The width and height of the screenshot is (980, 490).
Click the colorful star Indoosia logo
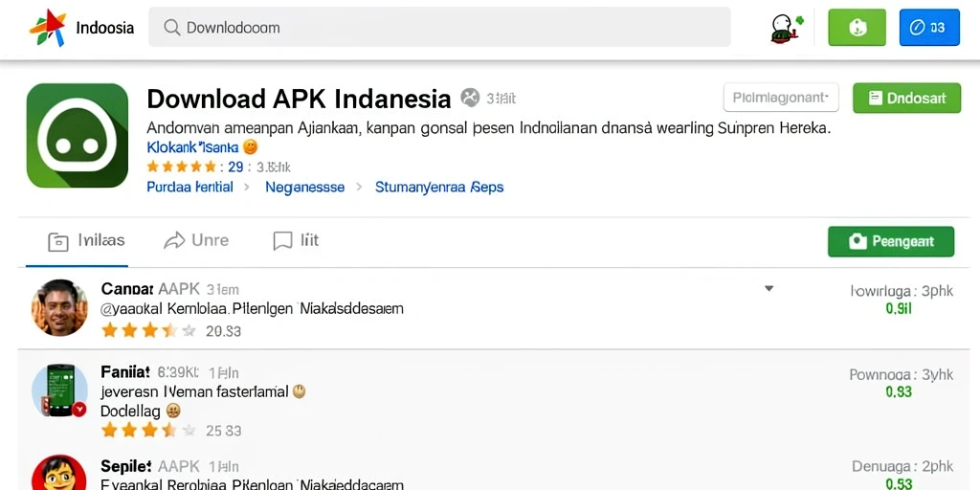(48, 28)
